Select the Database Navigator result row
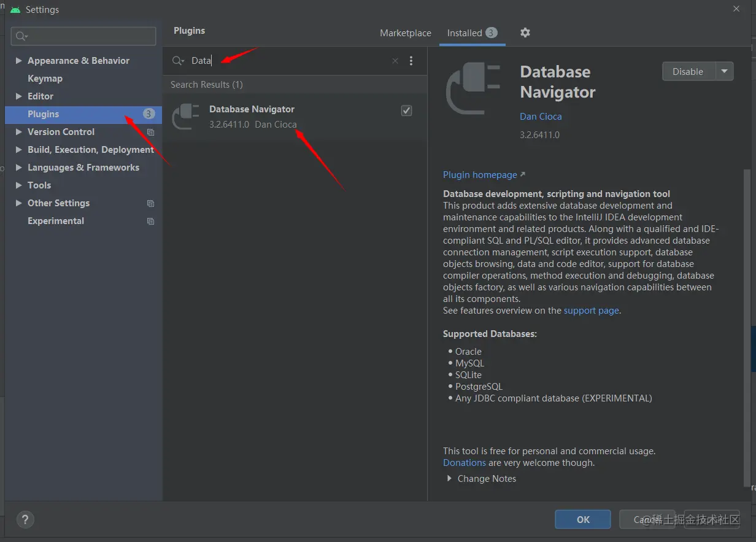The height and width of the screenshot is (542, 756). [295, 117]
